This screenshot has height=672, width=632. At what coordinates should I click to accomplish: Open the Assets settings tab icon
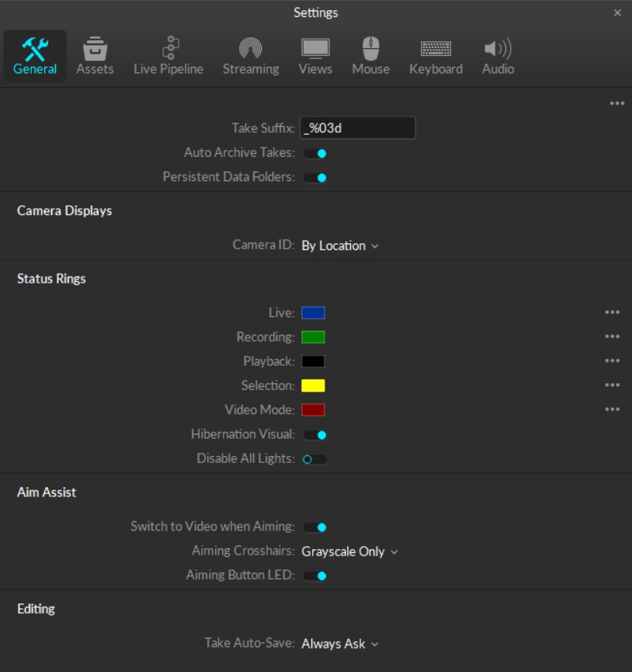[x=95, y=50]
